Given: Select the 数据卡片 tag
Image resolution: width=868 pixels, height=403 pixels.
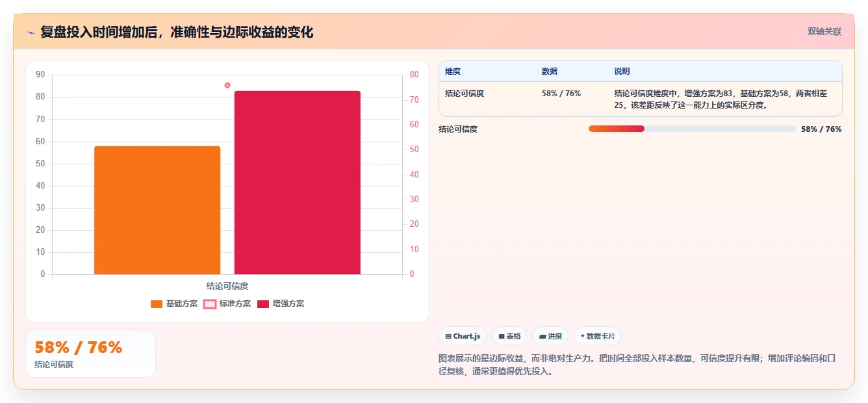Looking at the screenshot, I should coord(597,336).
